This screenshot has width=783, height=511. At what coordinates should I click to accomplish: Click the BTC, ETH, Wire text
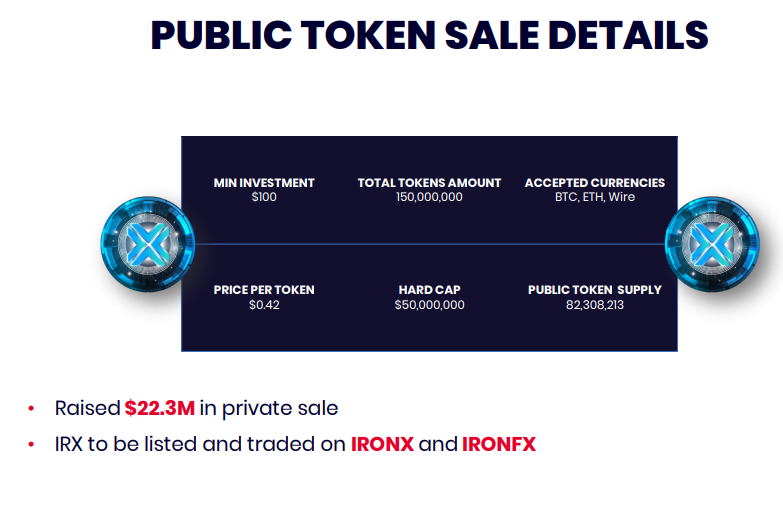[595, 197]
